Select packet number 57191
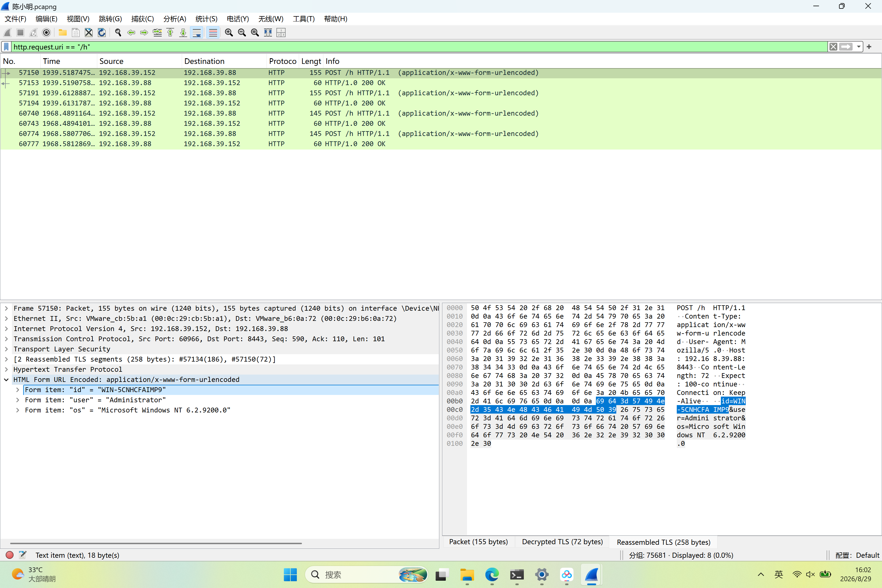882x588 pixels. point(441,93)
